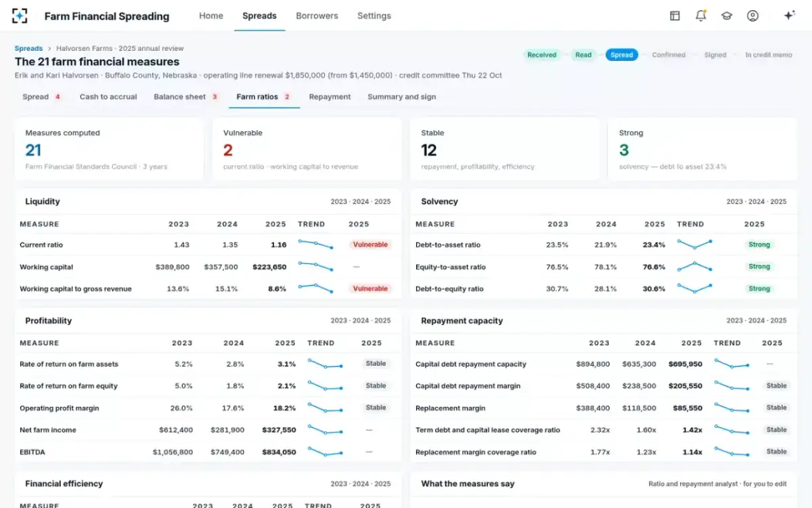Viewport: 812px width, 508px height.
Task: Select the EBITDA measure row
Action: tap(208, 452)
